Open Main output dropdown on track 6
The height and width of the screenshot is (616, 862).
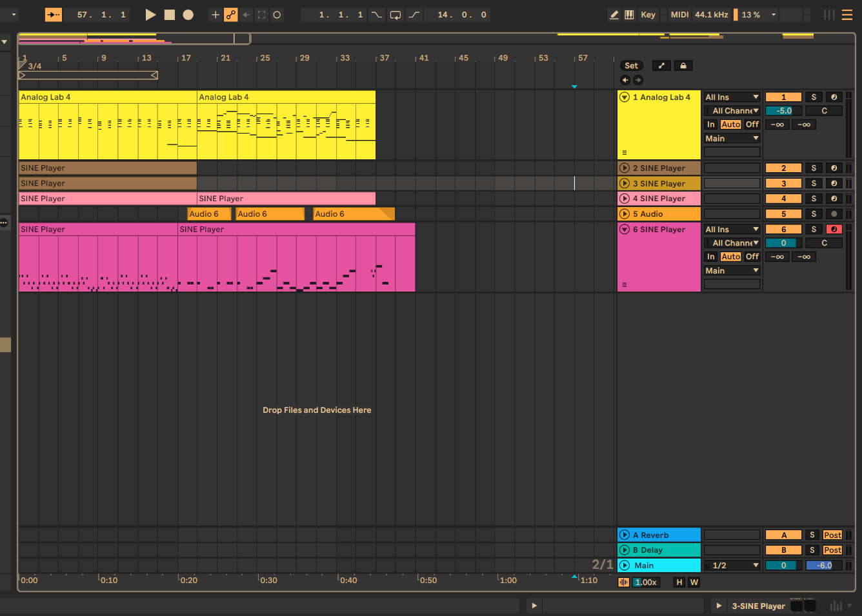(x=732, y=270)
